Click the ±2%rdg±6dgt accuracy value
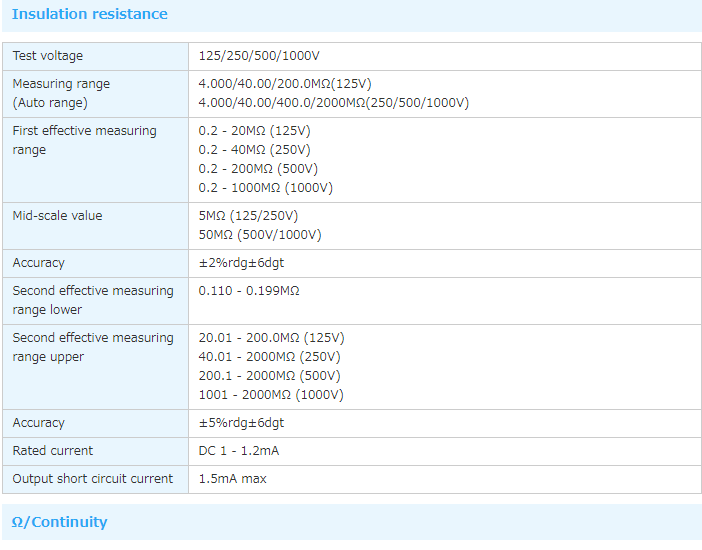This screenshot has width=702, height=550. pos(241,263)
